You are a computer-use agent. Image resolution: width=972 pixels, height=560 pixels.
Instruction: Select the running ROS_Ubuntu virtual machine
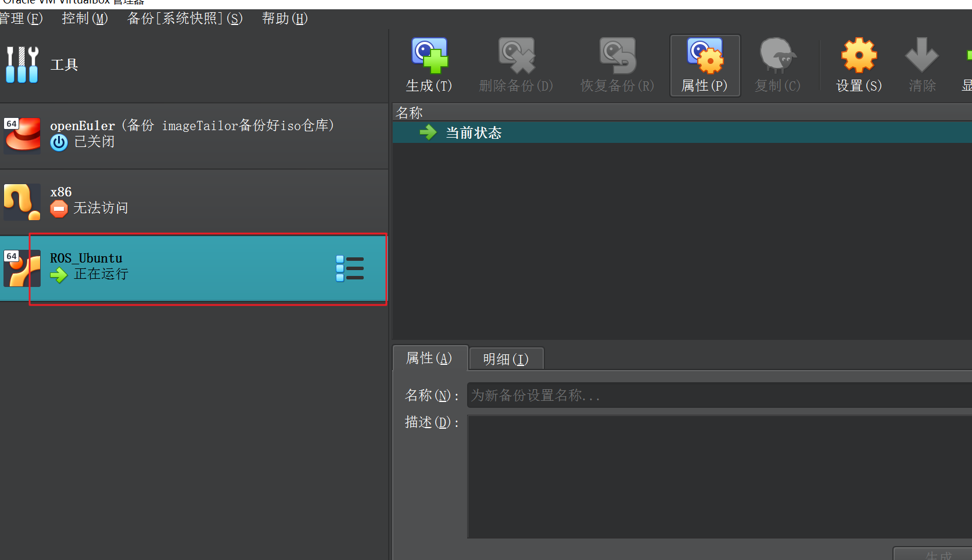(x=174, y=268)
